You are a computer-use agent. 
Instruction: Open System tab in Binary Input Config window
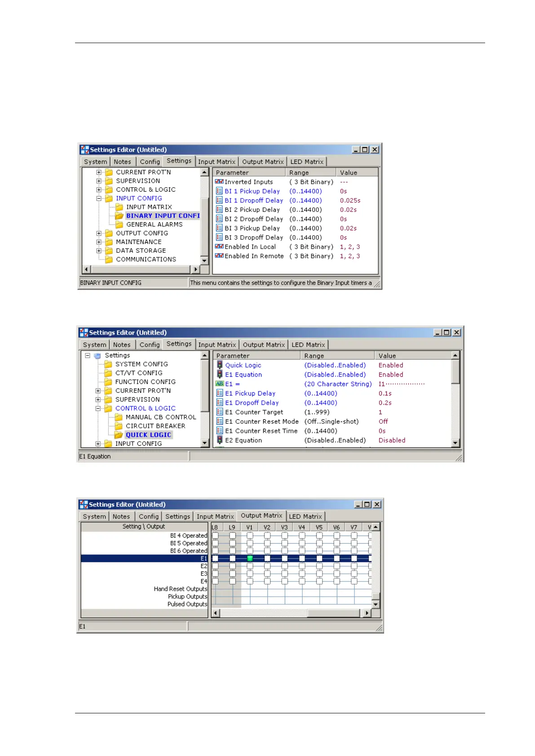pyautogui.click(x=96, y=162)
